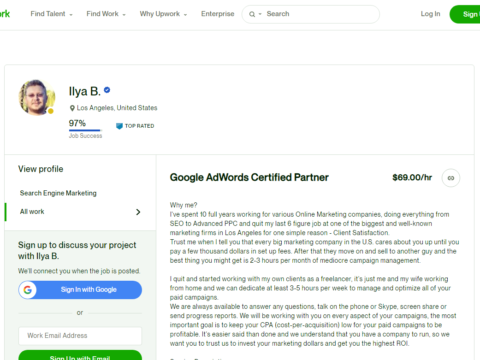Select the Search Engine Marketing profile
The width and height of the screenshot is (480, 360).
tap(58, 193)
